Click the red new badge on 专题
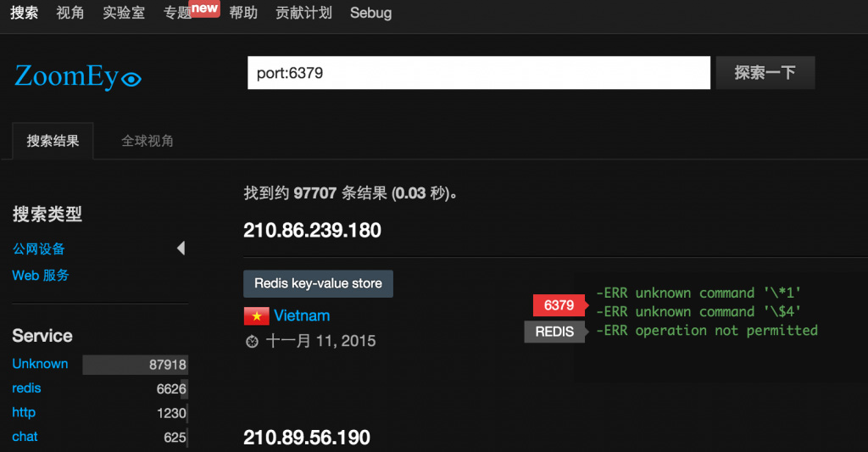Screen dimensions: 868x452 point(204,8)
